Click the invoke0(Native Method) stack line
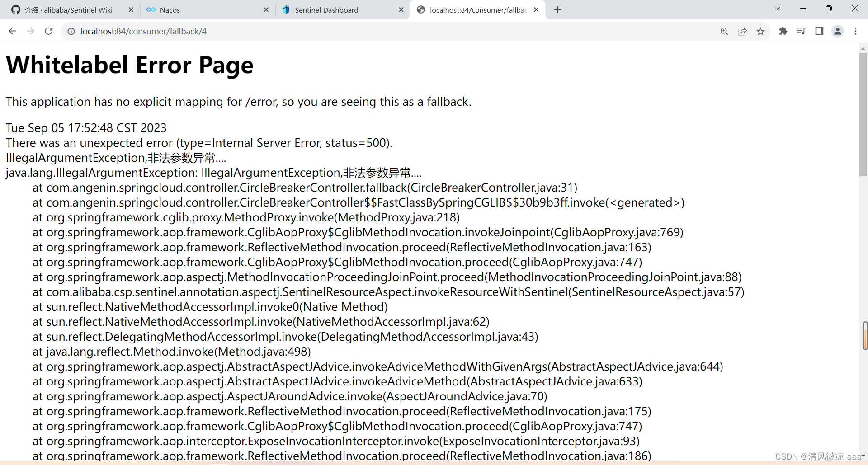 pyautogui.click(x=210, y=307)
